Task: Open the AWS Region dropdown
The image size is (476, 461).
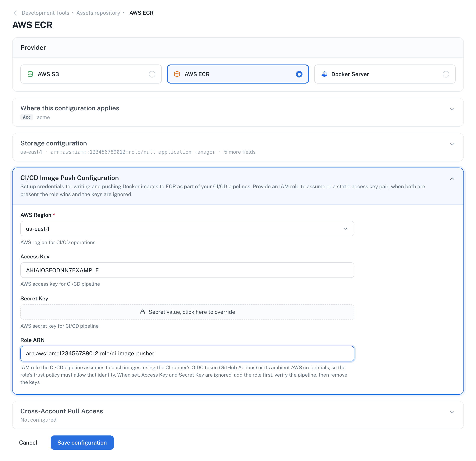Action: [x=187, y=229]
